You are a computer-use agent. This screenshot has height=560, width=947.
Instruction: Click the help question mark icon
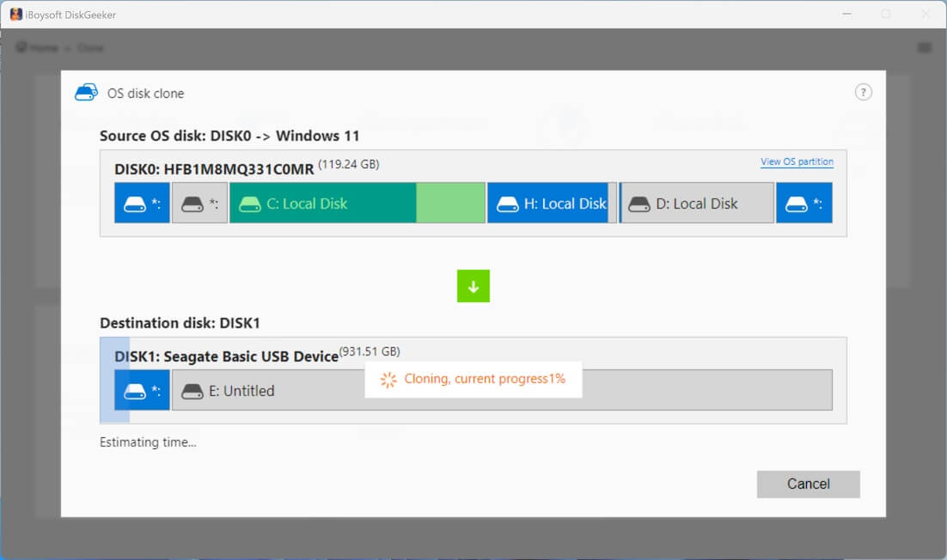click(863, 92)
